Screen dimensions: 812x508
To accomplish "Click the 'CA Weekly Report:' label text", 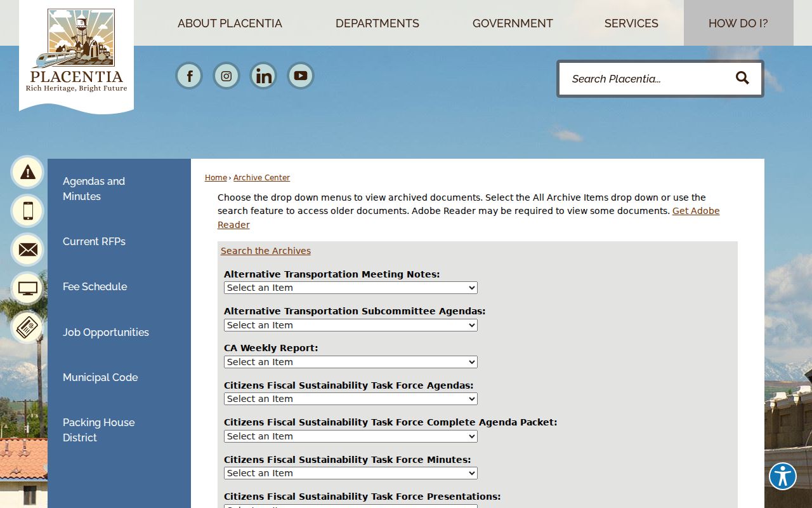I will click(x=271, y=348).
